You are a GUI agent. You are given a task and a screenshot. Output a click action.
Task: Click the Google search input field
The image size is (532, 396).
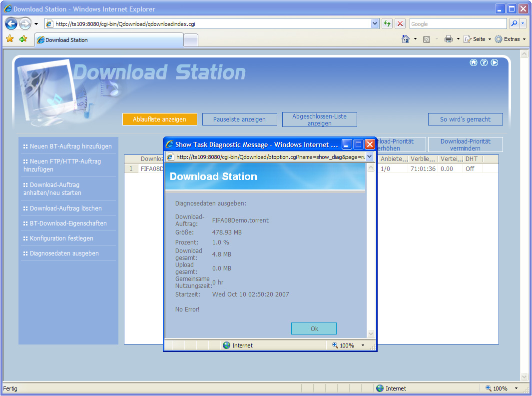(458, 23)
